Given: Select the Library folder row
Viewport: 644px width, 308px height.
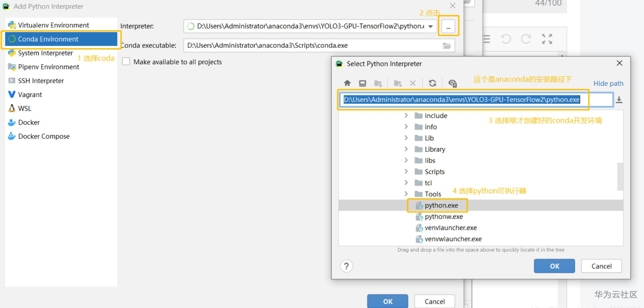Looking at the screenshot, I should [481, 149].
